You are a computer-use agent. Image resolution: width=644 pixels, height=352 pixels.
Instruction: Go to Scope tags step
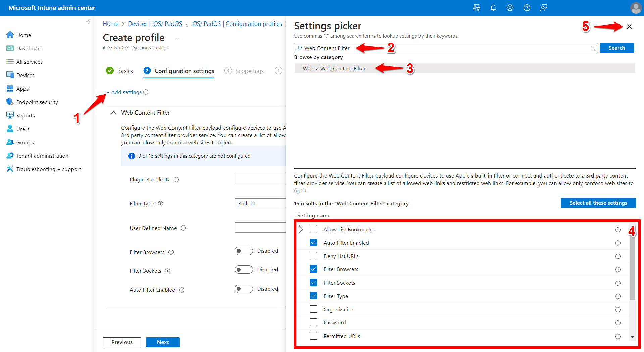(x=244, y=71)
